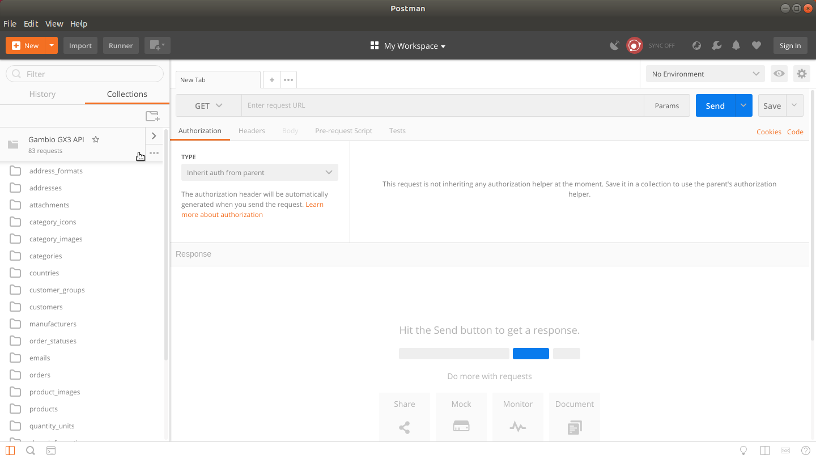
Task: Open the Headers request tab
Action: (x=251, y=131)
